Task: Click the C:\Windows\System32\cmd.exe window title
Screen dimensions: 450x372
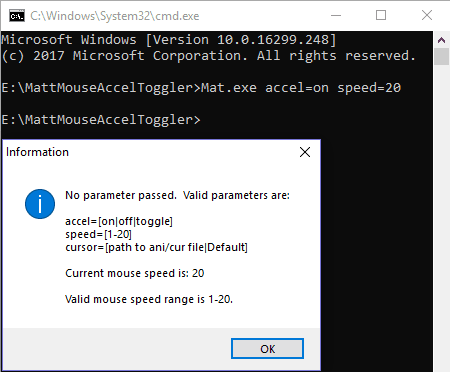Action: point(115,16)
